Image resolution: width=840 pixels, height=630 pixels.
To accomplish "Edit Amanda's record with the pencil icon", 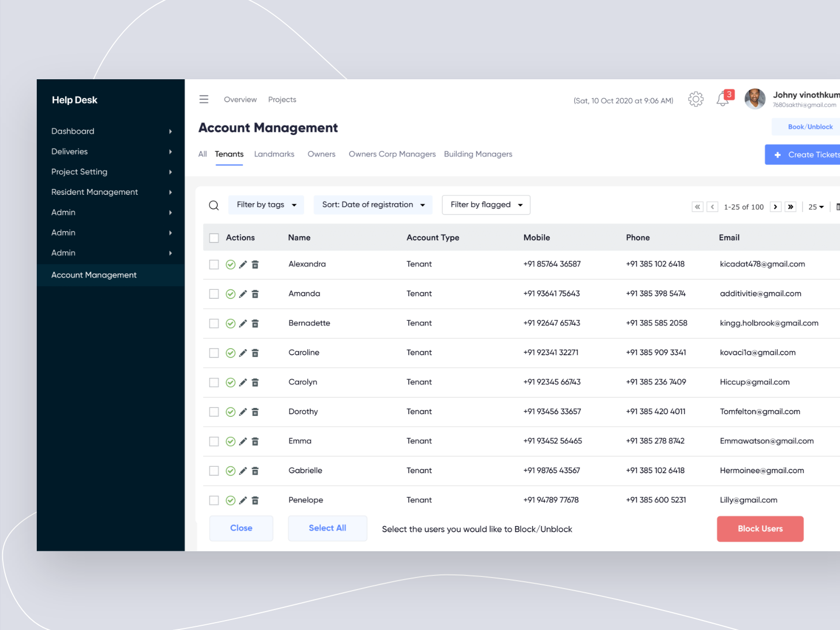I will pos(242,294).
